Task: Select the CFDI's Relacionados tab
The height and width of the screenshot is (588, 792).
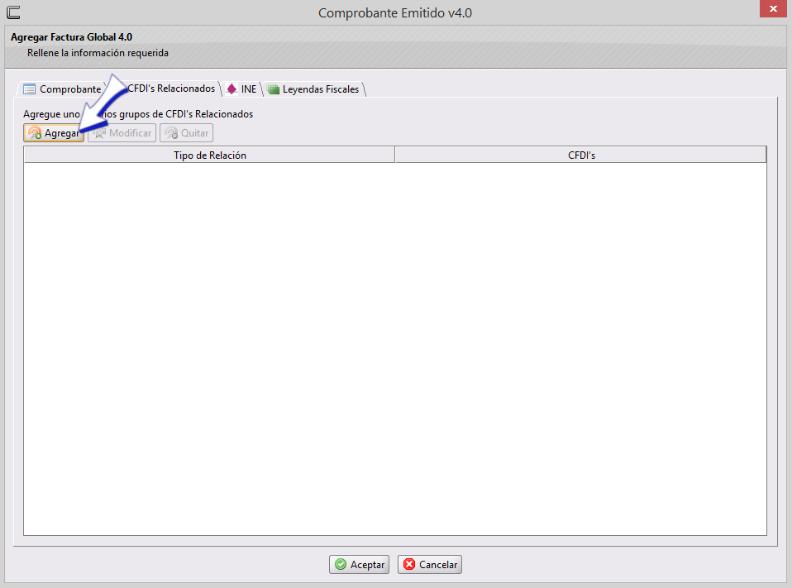Action: tap(171, 88)
